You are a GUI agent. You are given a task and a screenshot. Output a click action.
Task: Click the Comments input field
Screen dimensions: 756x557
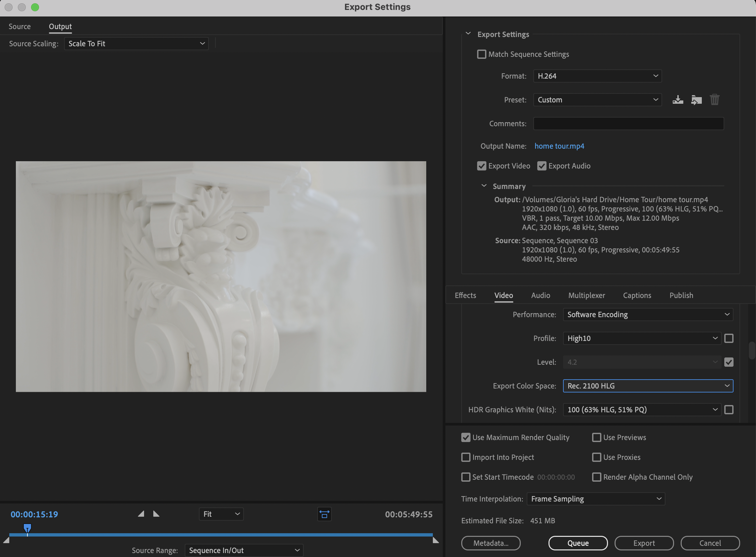coord(628,124)
